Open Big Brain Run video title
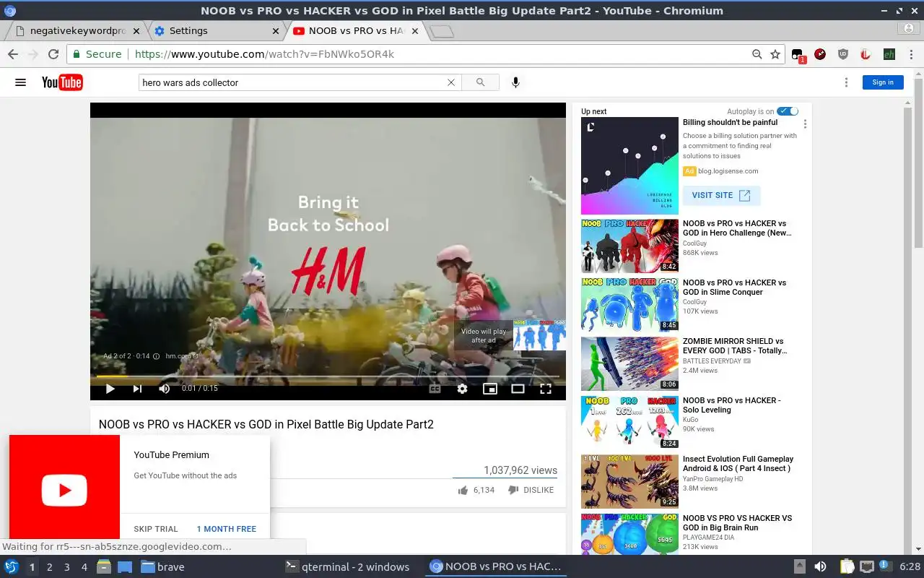The width and height of the screenshot is (924, 578). pyautogui.click(x=737, y=523)
